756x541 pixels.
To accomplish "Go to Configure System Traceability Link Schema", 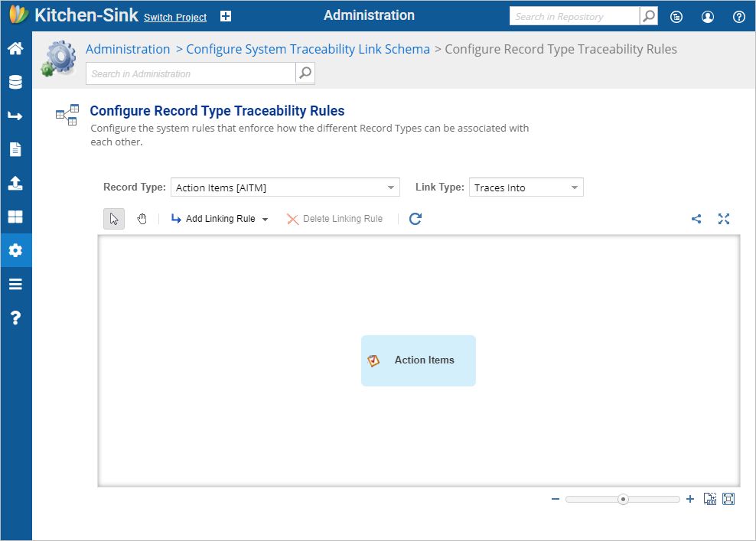I will coord(308,49).
